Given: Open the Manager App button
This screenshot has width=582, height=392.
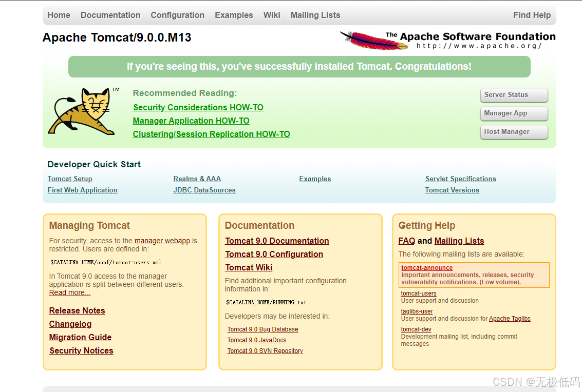Looking at the screenshot, I should [x=514, y=113].
